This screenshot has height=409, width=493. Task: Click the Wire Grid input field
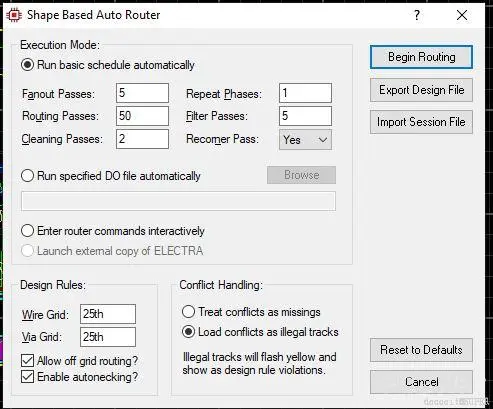(108, 314)
